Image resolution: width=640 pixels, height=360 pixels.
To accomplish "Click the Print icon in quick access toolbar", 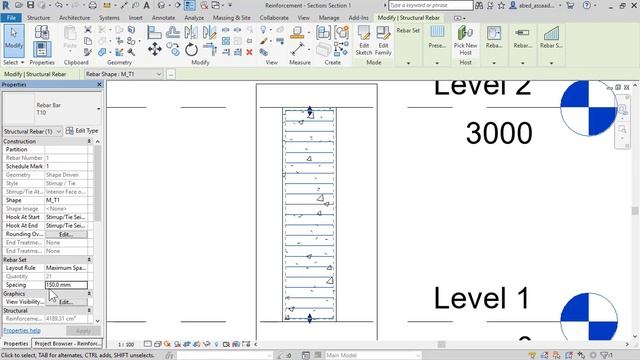I will click(x=93, y=5).
